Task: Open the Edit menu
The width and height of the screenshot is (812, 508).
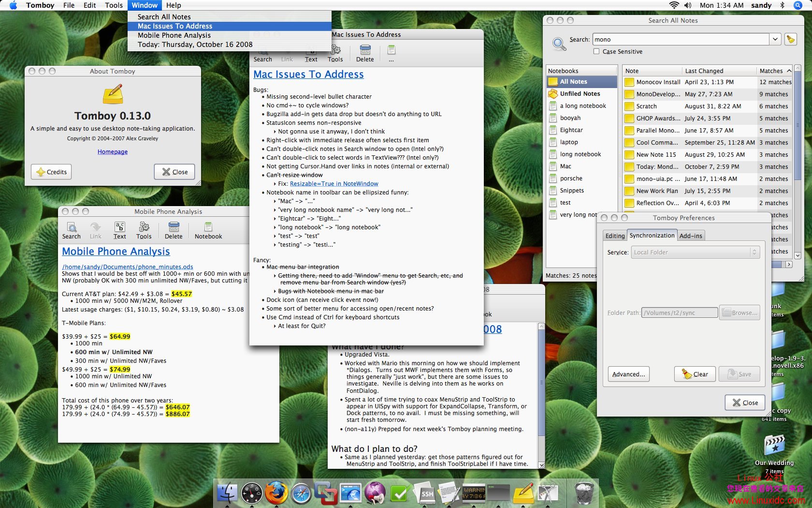Action: [89, 5]
